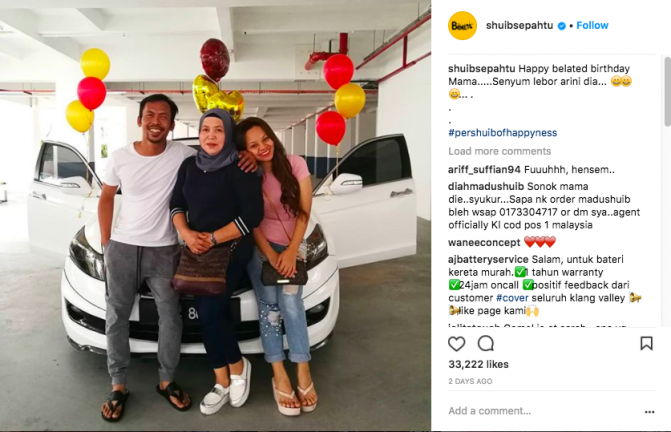Image resolution: width=671 pixels, height=432 pixels.
Task: Click the blue verified badge
Action: click(561, 26)
